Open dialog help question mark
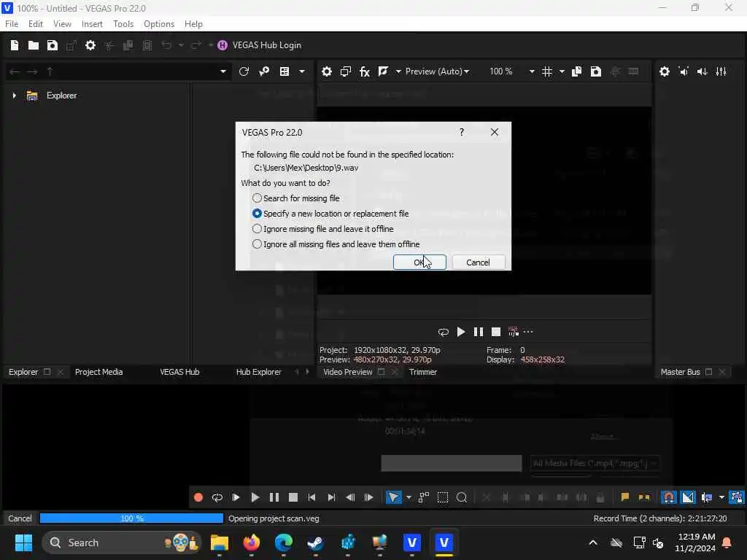This screenshot has width=747, height=560. [462, 133]
